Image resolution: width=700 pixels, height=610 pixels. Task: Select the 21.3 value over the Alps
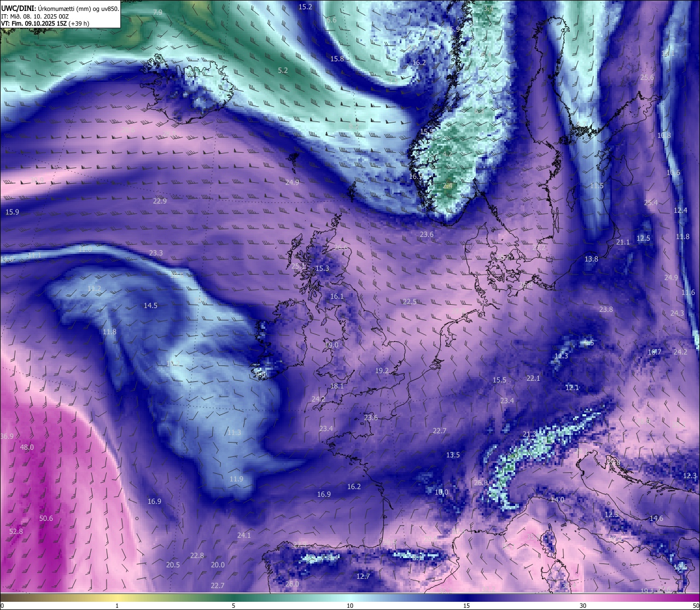coord(529,434)
